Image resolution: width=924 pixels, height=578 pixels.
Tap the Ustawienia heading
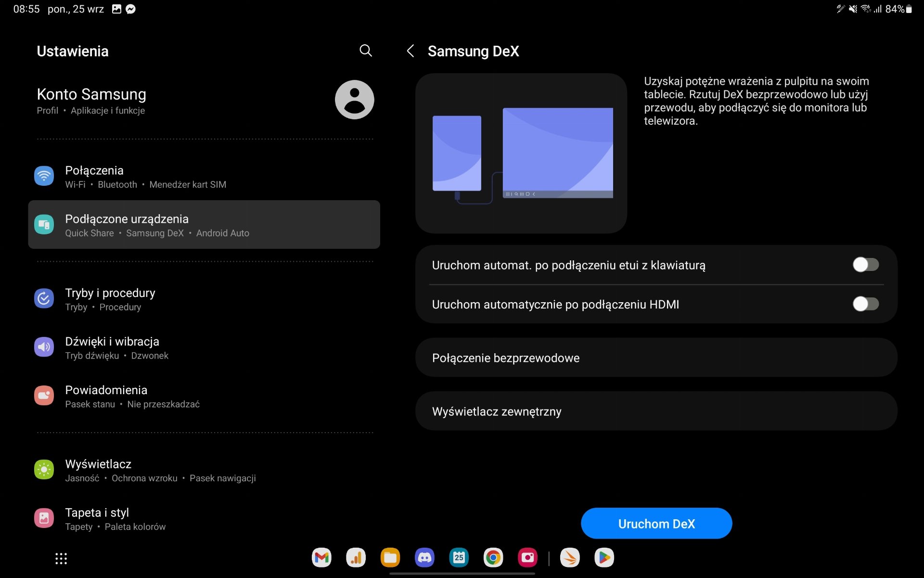pos(73,51)
